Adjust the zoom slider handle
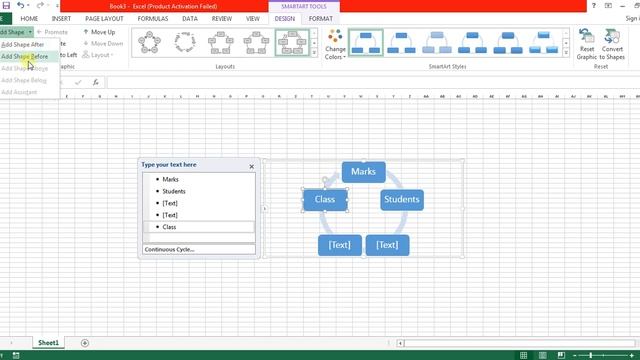Screen dimensions: 640x360 pos(591,356)
